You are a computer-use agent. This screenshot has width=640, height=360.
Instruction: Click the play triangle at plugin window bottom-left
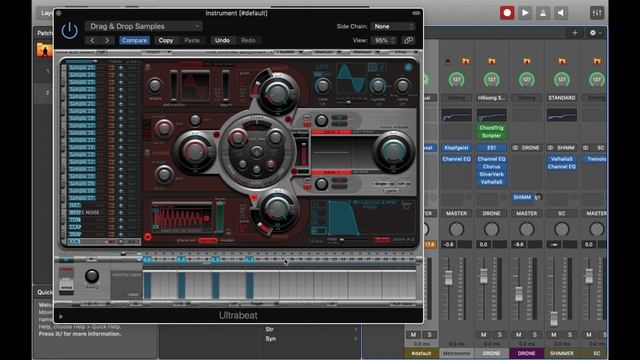(x=61, y=316)
